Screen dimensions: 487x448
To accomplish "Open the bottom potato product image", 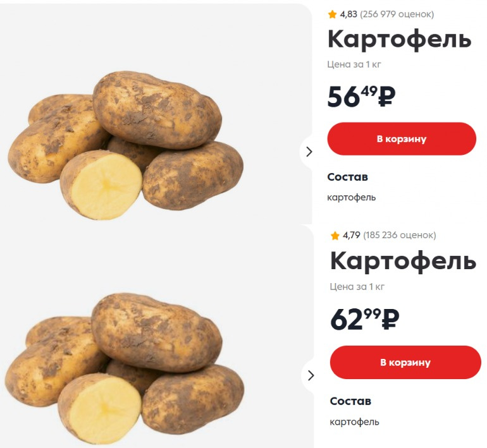I will pos(125,368).
